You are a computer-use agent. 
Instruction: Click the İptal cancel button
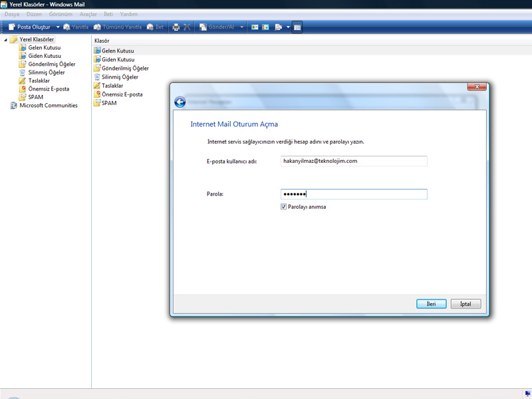click(x=465, y=304)
